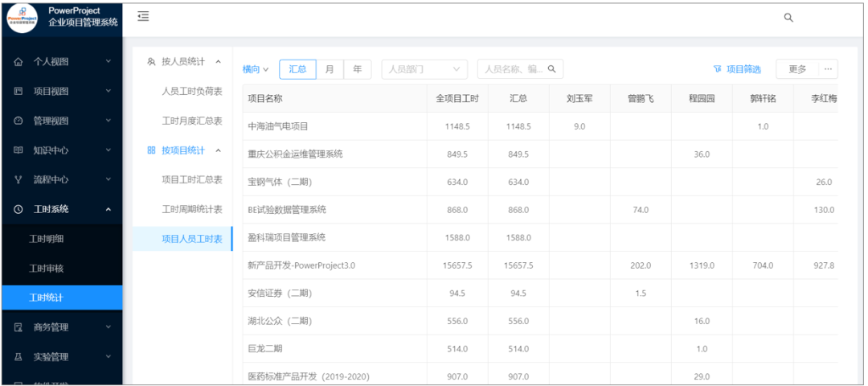Image resolution: width=868 pixels, height=386 pixels.
Task: Open the 人员部门 department dropdown
Action: point(424,69)
